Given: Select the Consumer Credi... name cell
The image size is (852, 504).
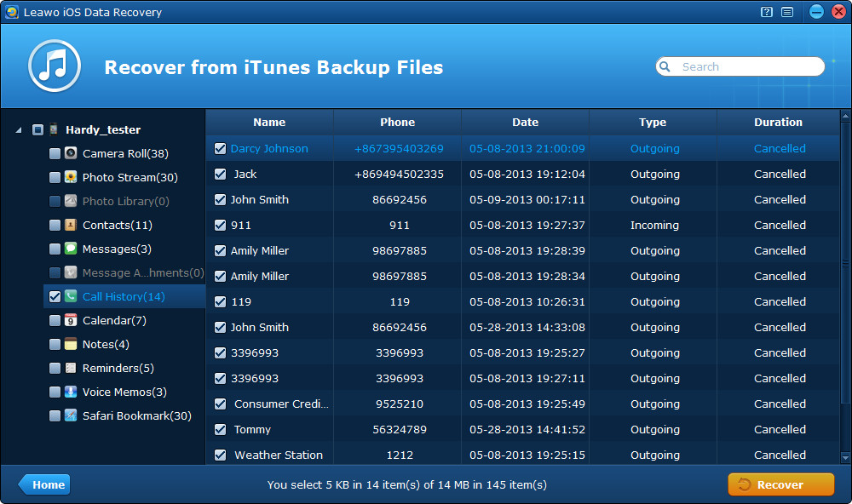Looking at the screenshot, I should click(281, 404).
